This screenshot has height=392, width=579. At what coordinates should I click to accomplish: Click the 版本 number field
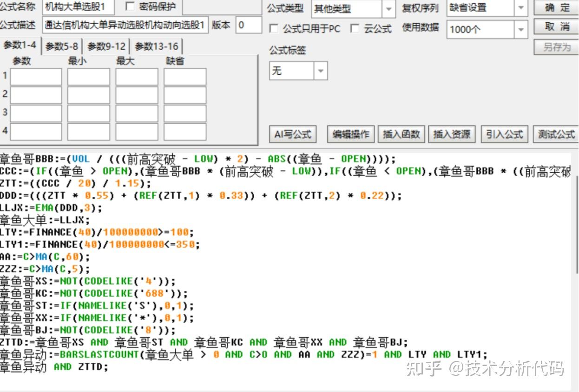(x=249, y=25)
